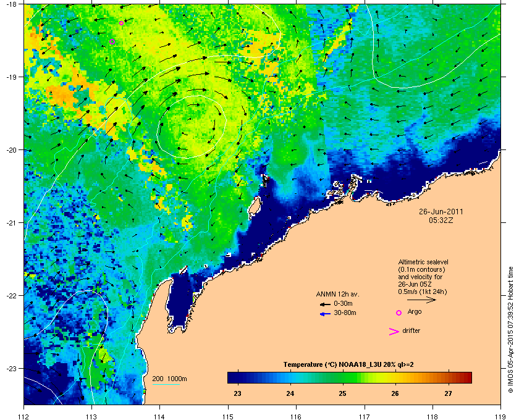Click the 0.5m/s (1kt 24h) scale text
The image size is (519, 420).
click(x=423, y=292)
